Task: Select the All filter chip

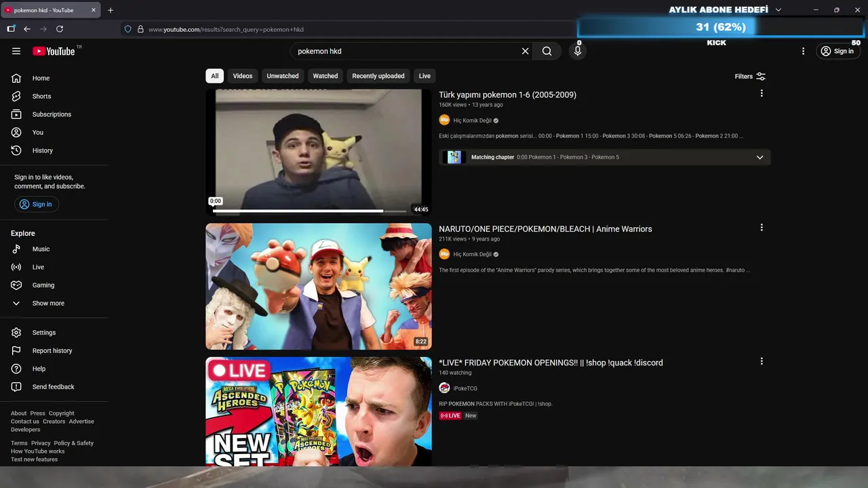Action: tap(214, 76)
